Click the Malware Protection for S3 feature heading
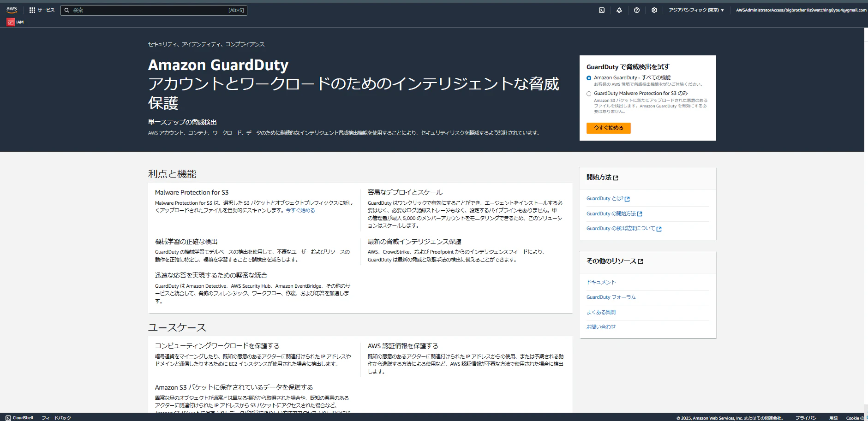The width and height of the screenshot is (868, 421). (x=192, y=193)
